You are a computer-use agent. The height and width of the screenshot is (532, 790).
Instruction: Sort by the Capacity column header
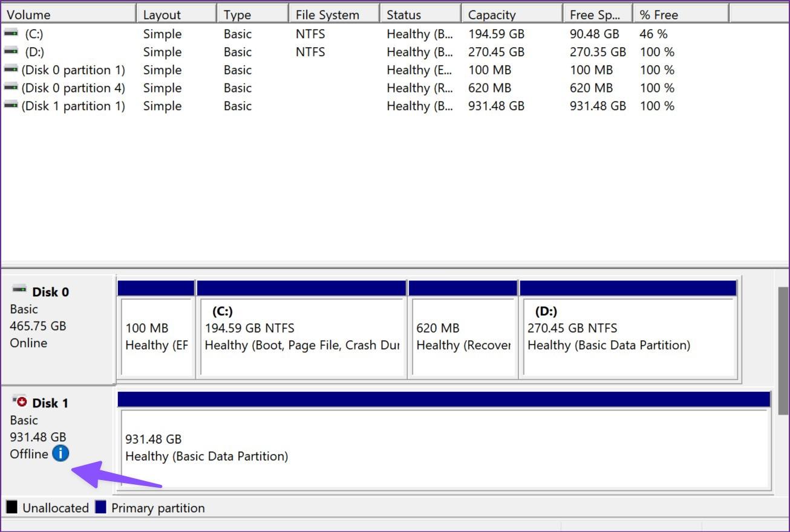pos(512,15)
